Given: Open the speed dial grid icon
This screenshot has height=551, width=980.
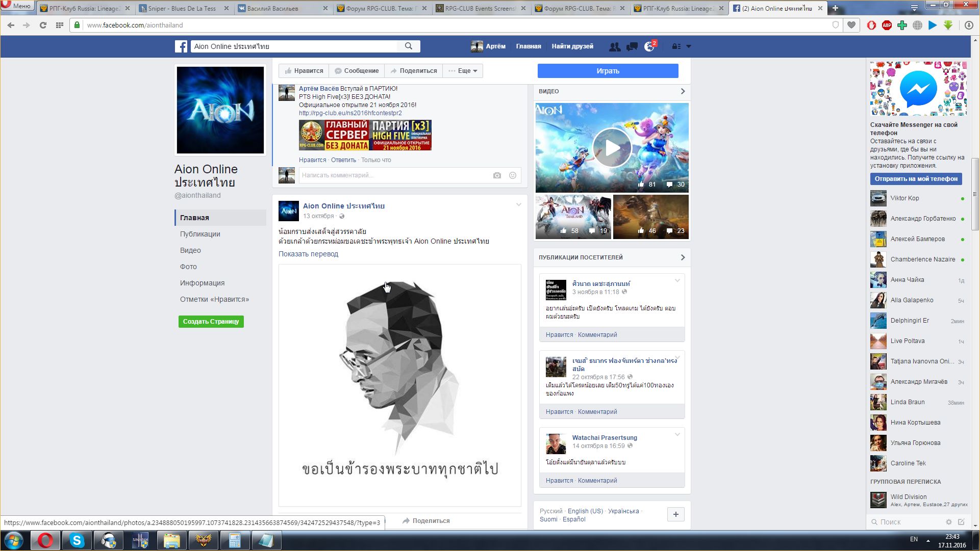Looking at the screenshot, I should [x=60, y=25].
